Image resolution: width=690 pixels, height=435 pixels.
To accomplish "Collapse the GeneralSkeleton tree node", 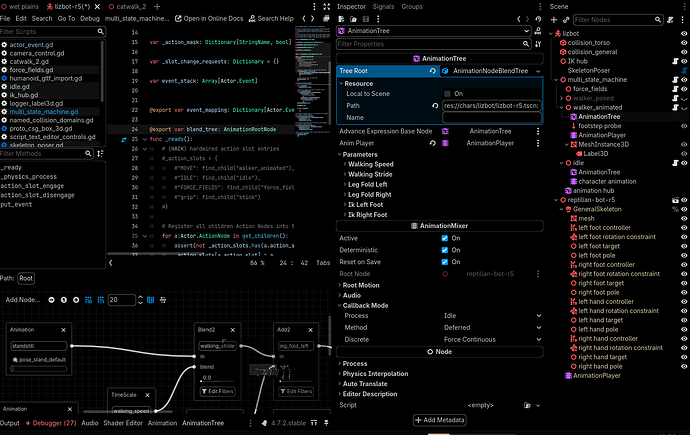I will 562,209.
